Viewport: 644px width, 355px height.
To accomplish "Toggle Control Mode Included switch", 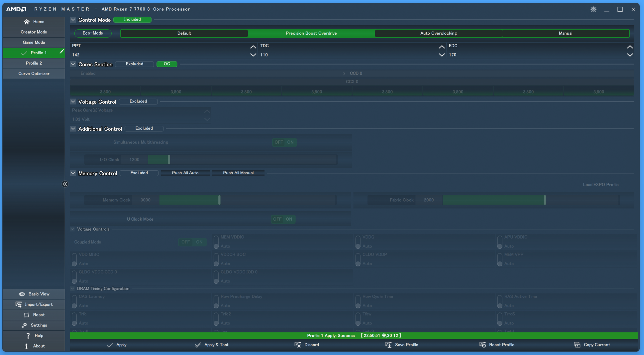I will [x=132, y=20].
